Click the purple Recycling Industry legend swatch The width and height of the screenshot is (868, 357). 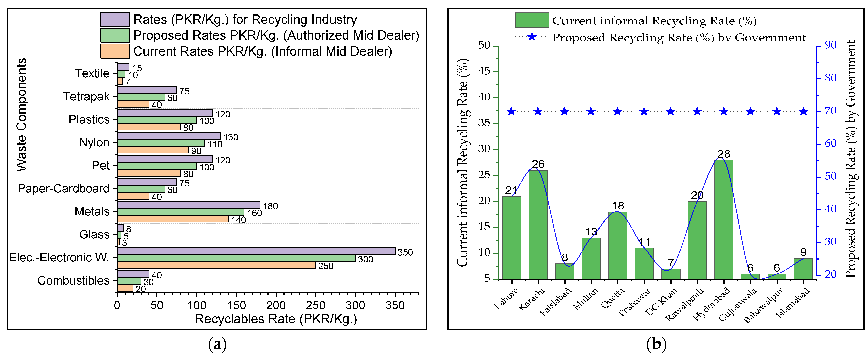115,19
